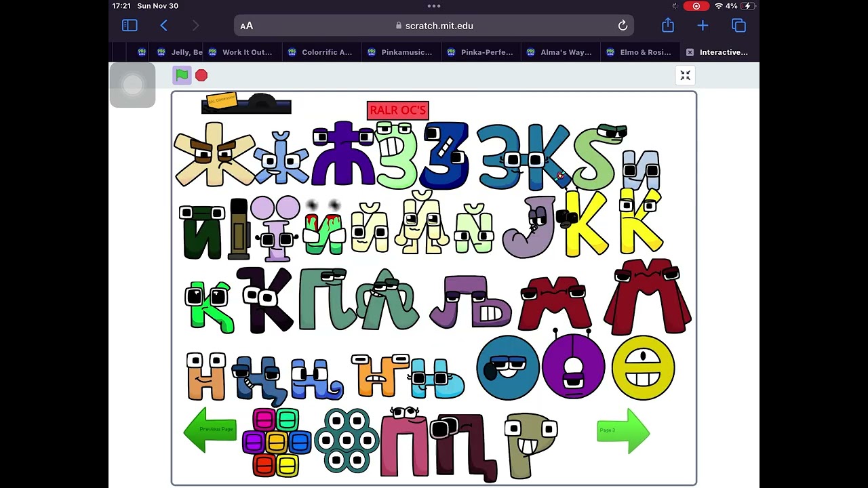868x488 pixels.
Task: Show the Safari tab overview
Action: (738, 26)
